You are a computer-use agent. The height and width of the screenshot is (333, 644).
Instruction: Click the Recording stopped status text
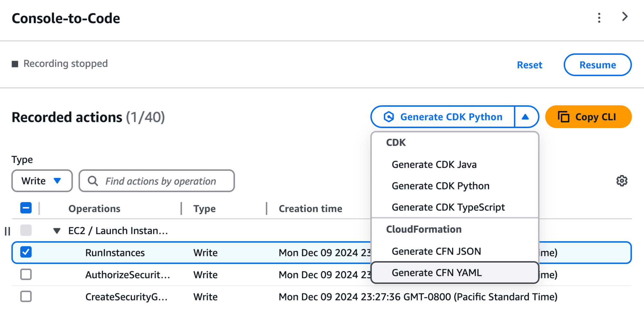65,64
